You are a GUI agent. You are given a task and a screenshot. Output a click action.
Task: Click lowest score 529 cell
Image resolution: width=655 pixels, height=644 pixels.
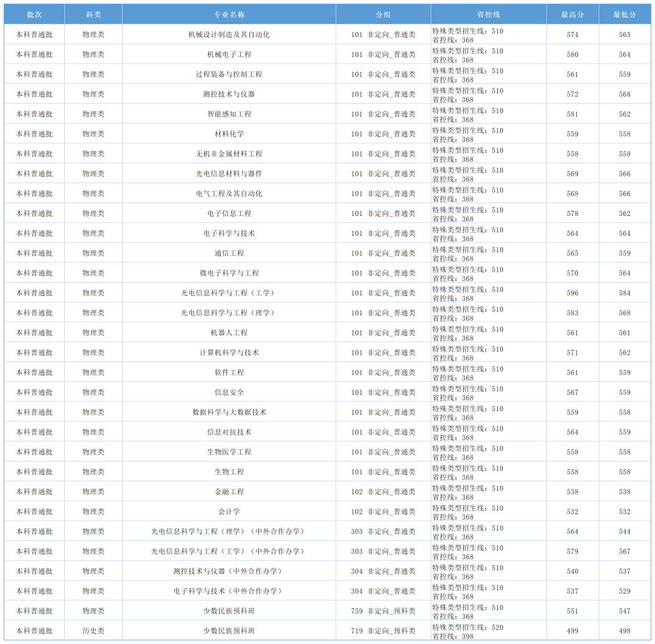(625, 591)
